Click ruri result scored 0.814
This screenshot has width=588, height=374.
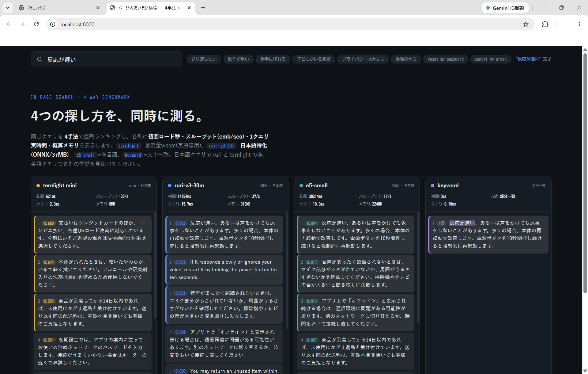point(224,344)
